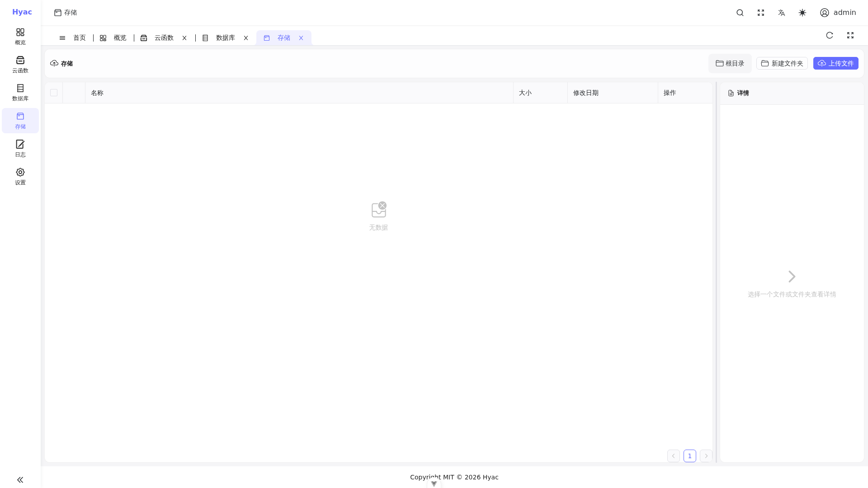Toggle fullscreen icon in the top header

(x=761, y=13)
